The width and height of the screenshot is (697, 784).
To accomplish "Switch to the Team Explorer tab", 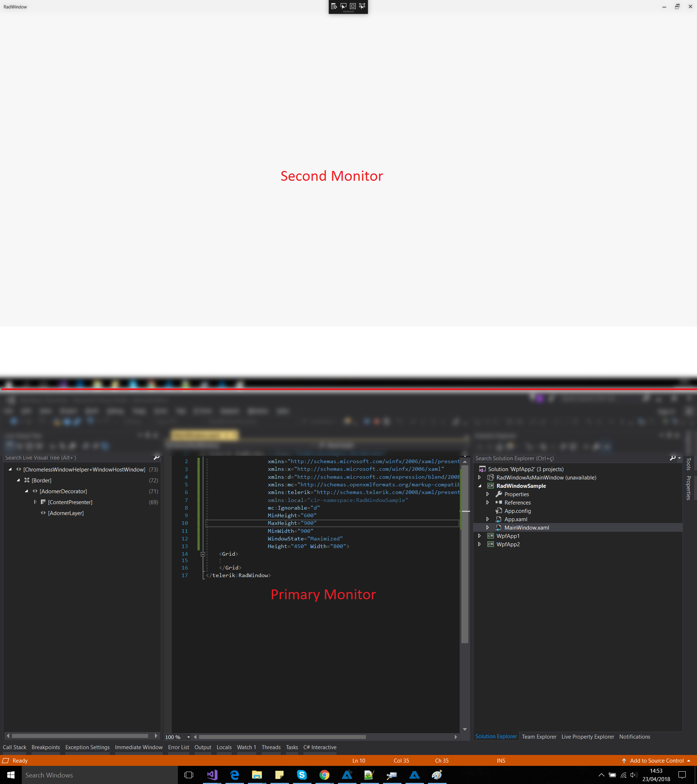I will coord(539,737).
